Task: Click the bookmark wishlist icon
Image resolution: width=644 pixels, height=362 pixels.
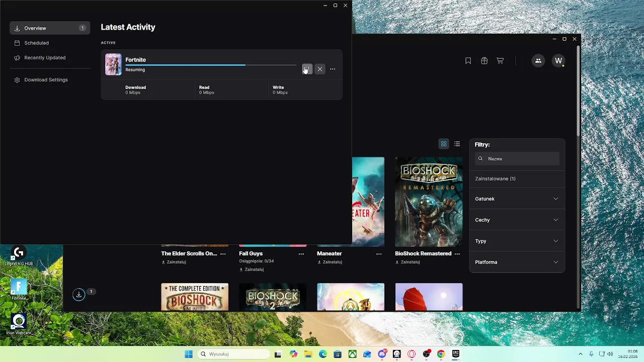Action: 468,60
